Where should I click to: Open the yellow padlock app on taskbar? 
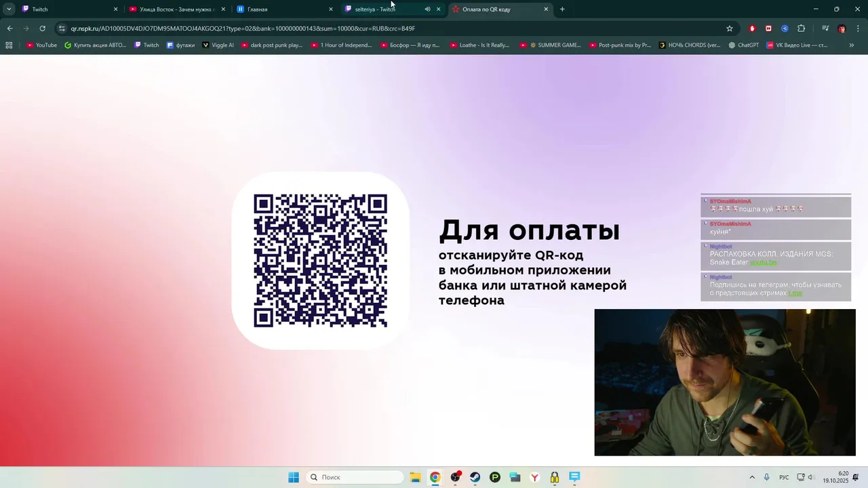point(555,477)
